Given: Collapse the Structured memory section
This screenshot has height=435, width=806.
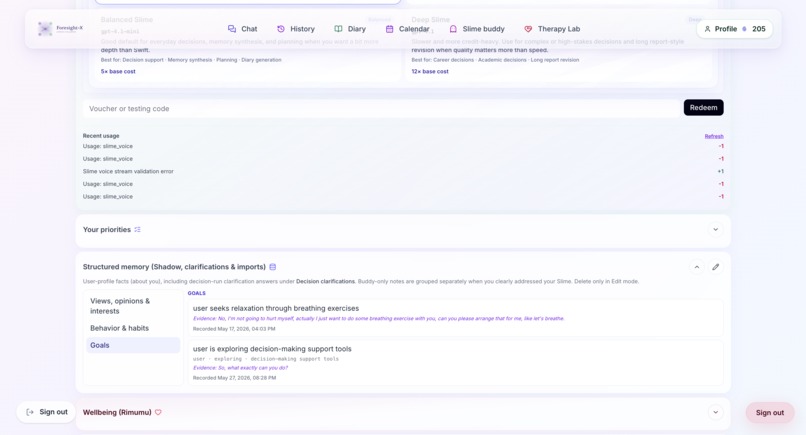Looking at the screenshot, I should [x=697, y=267].
